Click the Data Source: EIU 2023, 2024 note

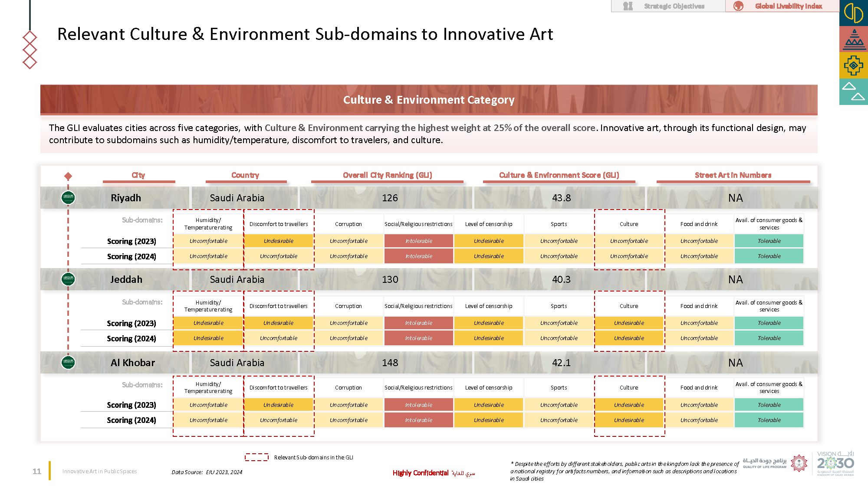point(207,472)
